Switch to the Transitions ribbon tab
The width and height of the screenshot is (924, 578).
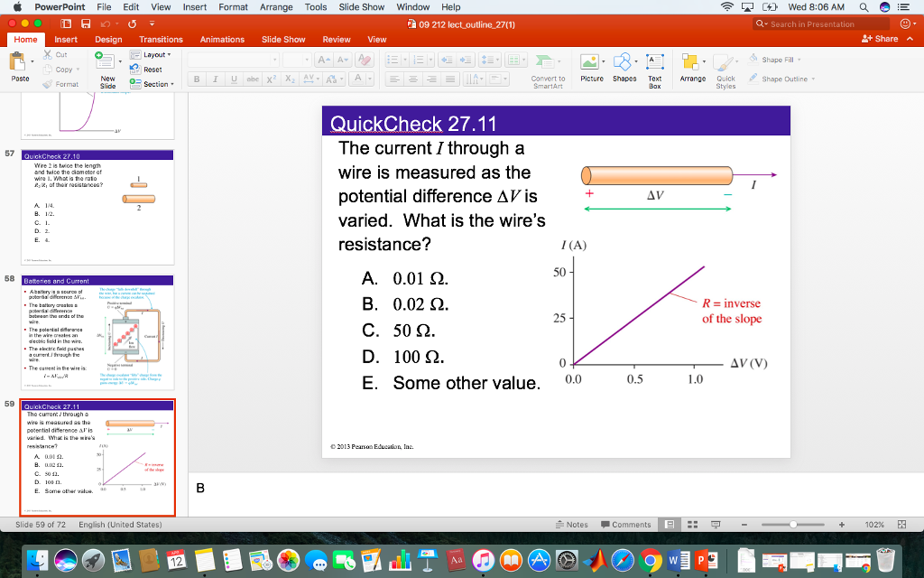point(161,40)
